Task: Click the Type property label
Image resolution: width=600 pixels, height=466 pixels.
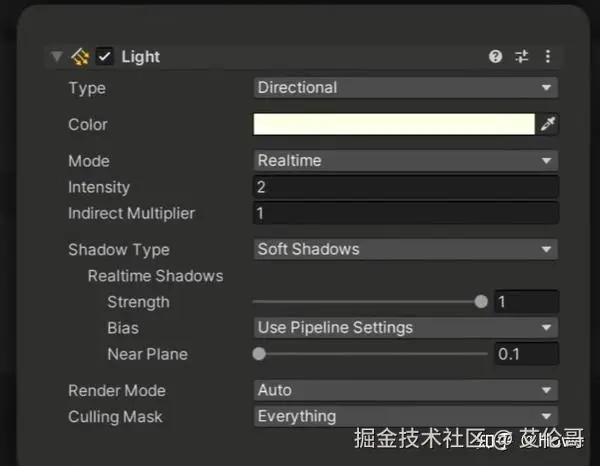Action: (87, 88)
